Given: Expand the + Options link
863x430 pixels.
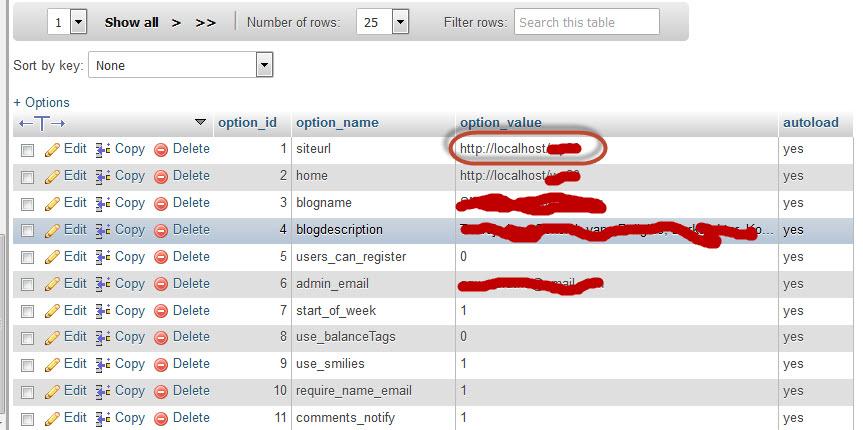Looking at the screenshot, I should [x=41, y=102].
